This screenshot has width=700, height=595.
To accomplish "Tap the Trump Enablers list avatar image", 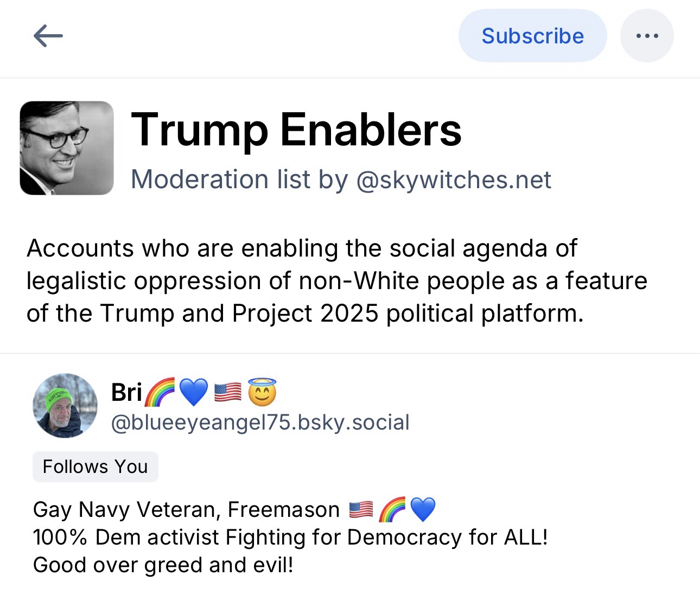I will pos(67,148).
